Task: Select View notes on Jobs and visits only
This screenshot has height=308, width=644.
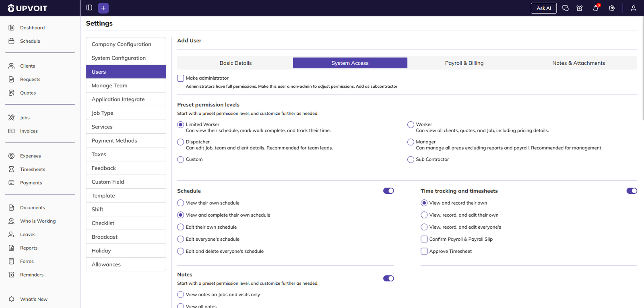Action: pos(181,295)
